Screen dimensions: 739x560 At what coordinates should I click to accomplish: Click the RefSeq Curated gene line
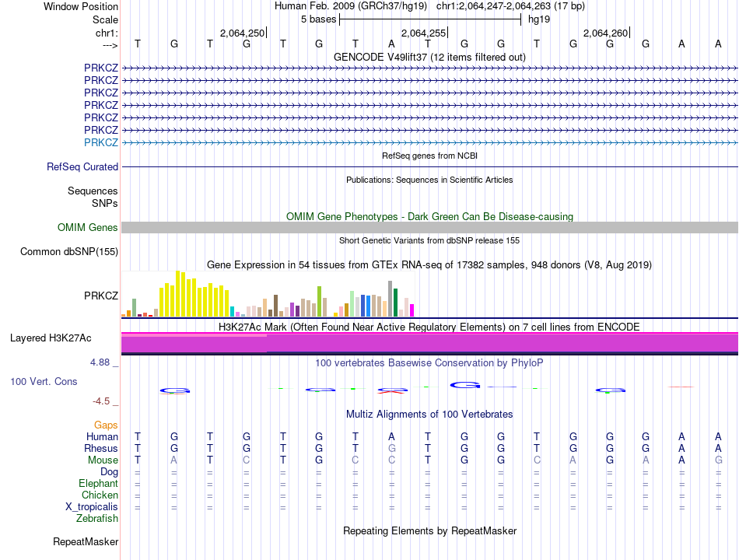point(429,167)
